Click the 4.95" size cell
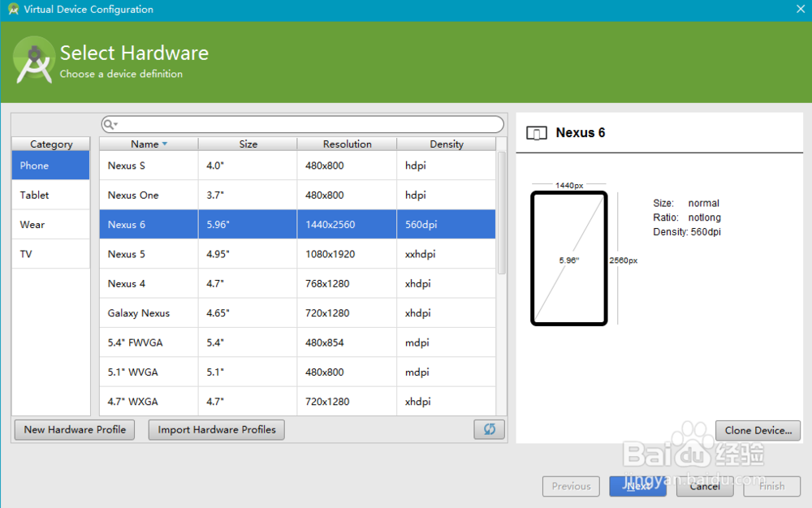The image size is (812, 508). (x=248, y=254)
